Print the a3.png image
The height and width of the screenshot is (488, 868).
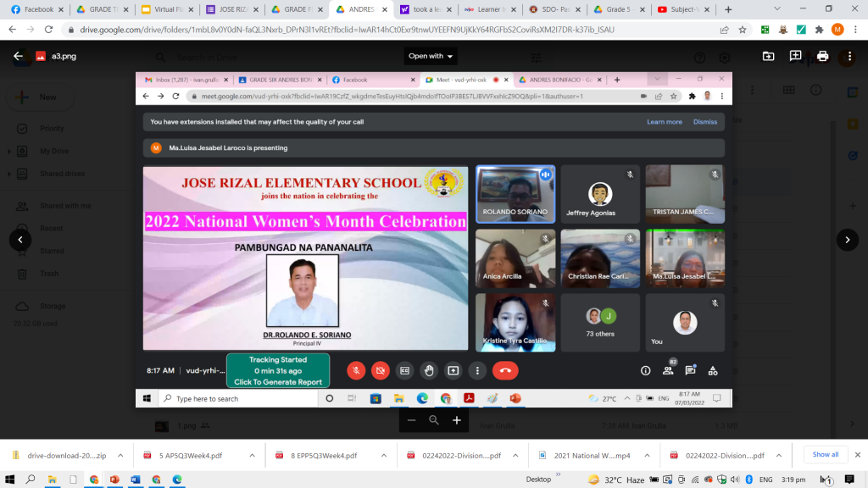822,56
